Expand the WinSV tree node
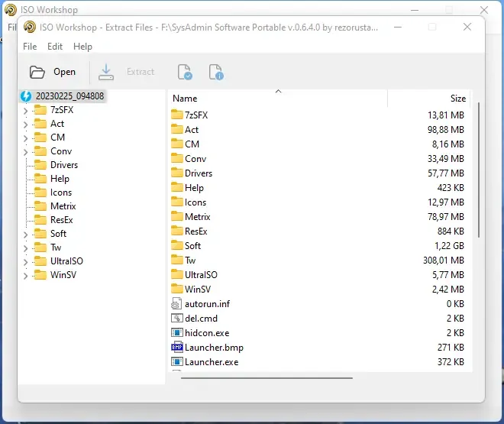This screenshot has height=424, width=504. click(25, 276)
